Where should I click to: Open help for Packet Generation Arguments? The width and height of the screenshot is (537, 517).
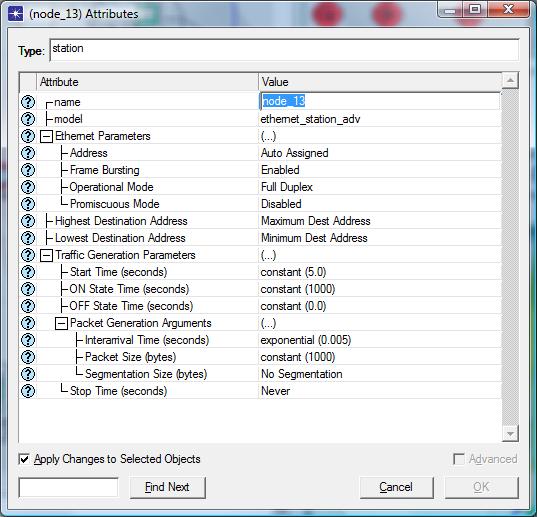click(x=28, y=323)
